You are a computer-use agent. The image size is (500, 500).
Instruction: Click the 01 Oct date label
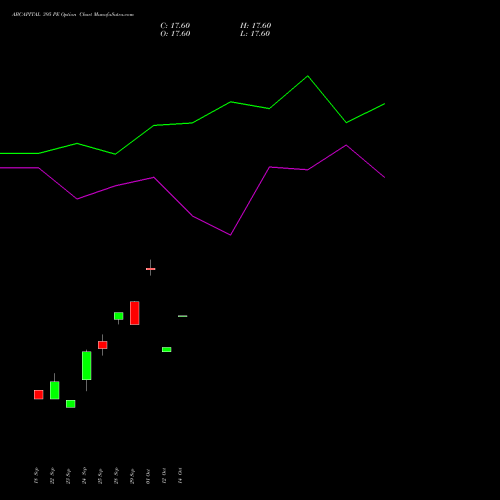[148, 476]
